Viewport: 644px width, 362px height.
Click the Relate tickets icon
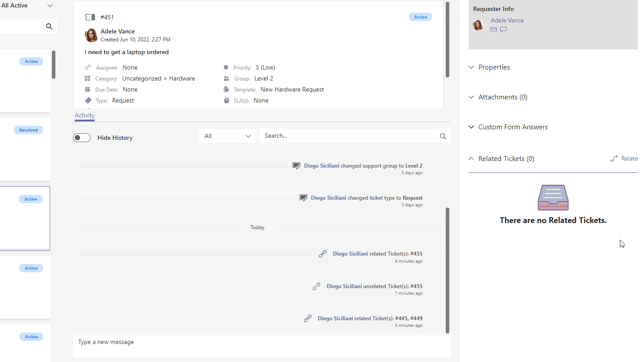pyautogui.click(x=614, y=159)
